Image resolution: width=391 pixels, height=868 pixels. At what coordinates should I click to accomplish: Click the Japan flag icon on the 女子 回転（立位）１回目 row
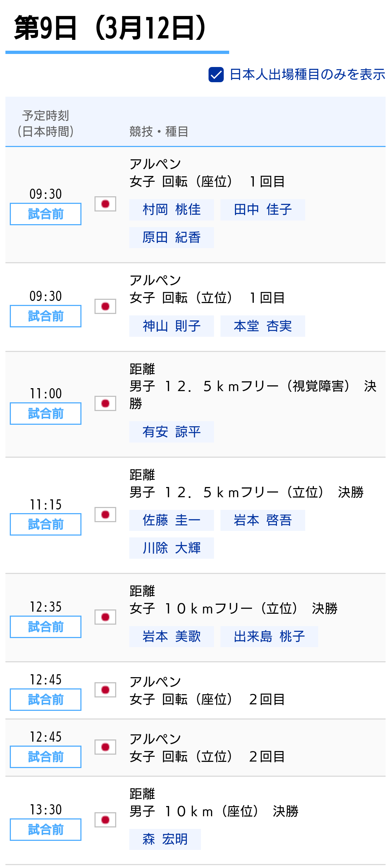pos(105,306)
